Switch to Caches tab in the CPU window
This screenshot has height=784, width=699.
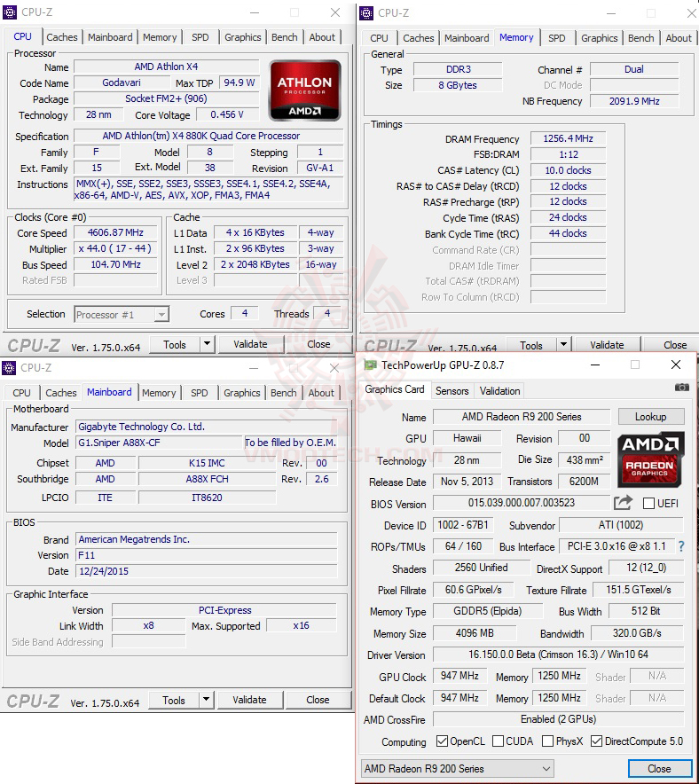point(62,37)
